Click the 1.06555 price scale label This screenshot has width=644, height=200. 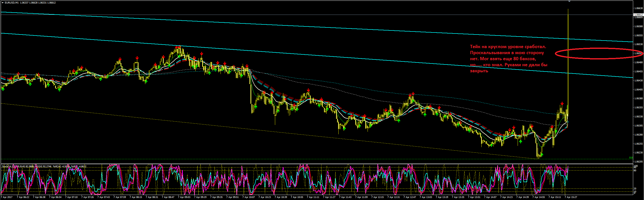click(x=638, y=36)
